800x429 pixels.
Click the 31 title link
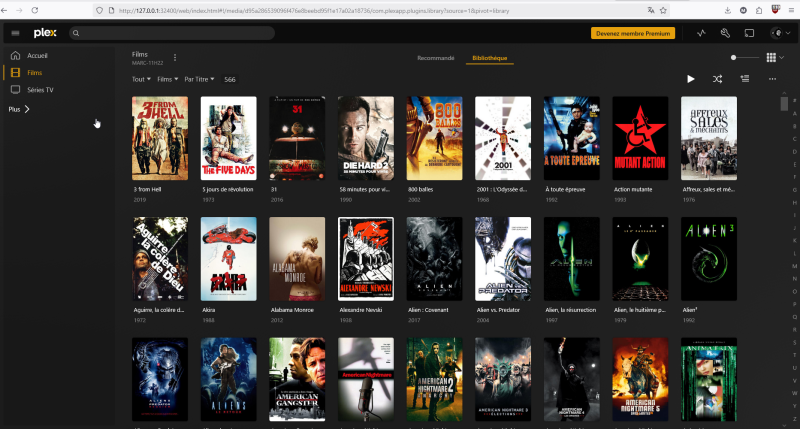[274, 190]
